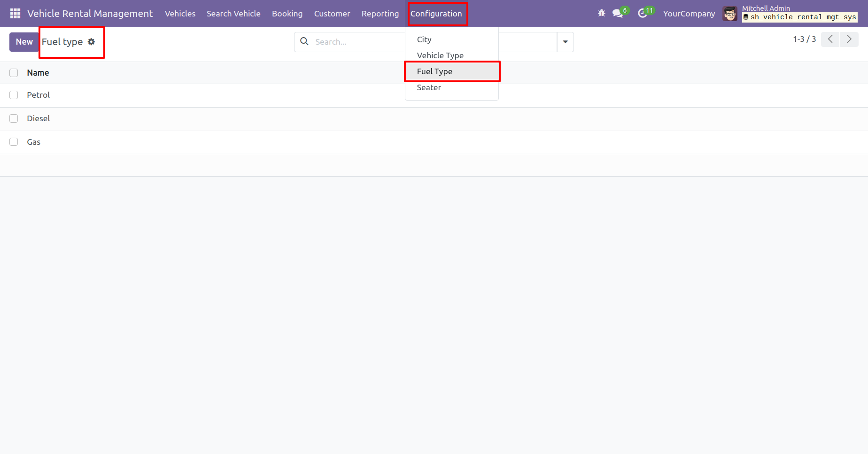Screen dimensions: 868x454
Task: Open the Booking menu
Action: click(287, 14)
